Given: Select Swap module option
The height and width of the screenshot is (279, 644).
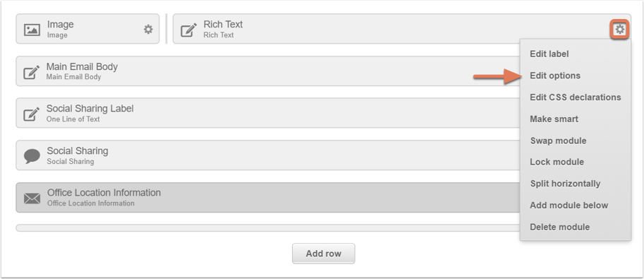Looking at the screenshot, I should click(558, 141).
